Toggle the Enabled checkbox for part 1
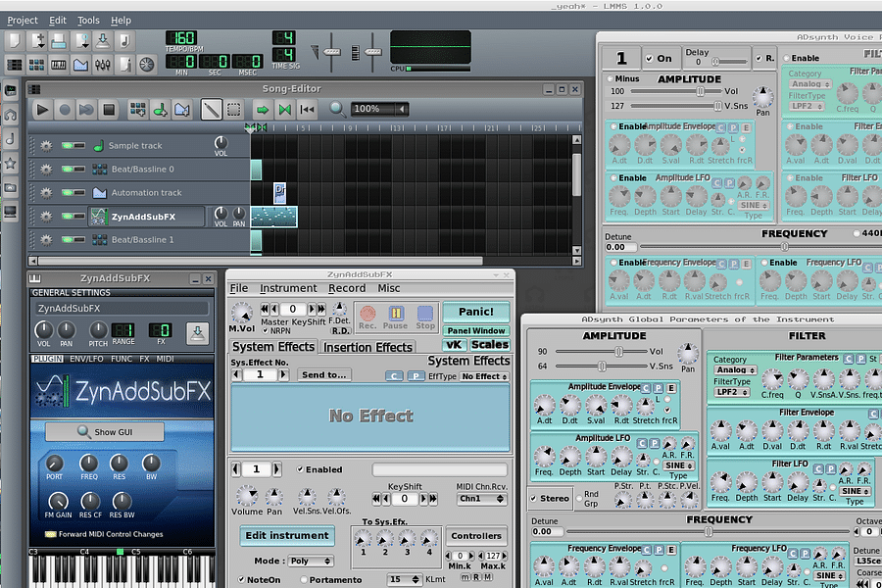Viewport: 882px width, 588px height. (299, 469)
